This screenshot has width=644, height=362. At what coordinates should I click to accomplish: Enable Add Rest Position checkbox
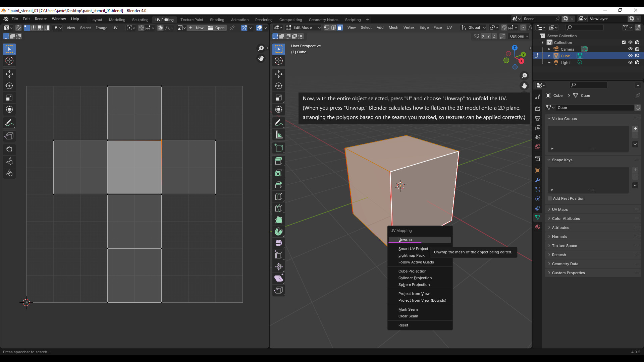pyautogui.click(x=550, y=198)
